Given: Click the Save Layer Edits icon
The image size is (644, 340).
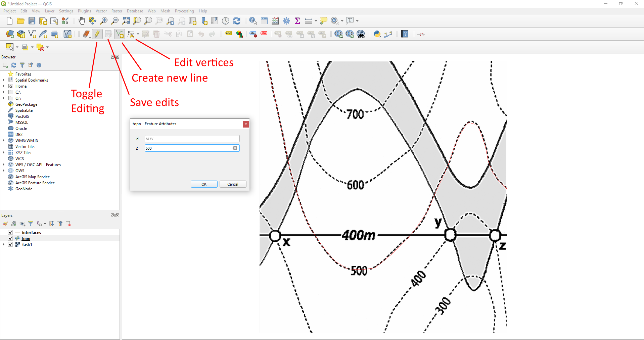Looking at the screenshot, I should click(108, 34).
